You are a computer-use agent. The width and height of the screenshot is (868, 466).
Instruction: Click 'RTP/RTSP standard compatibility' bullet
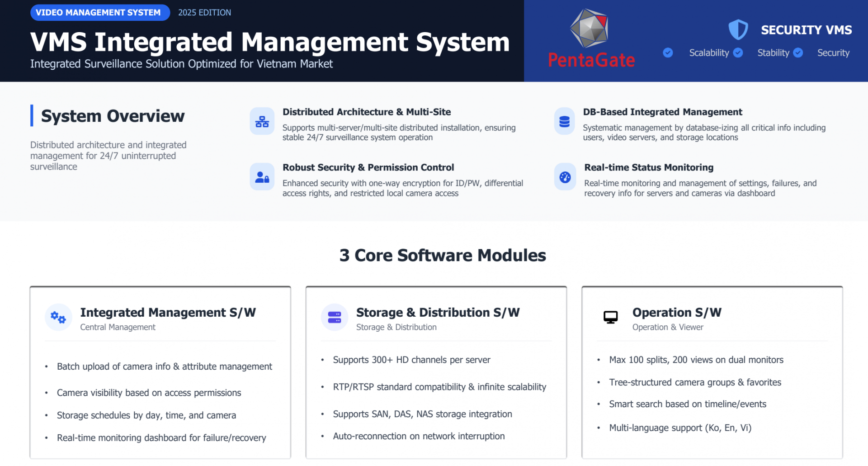pos(439,387)
